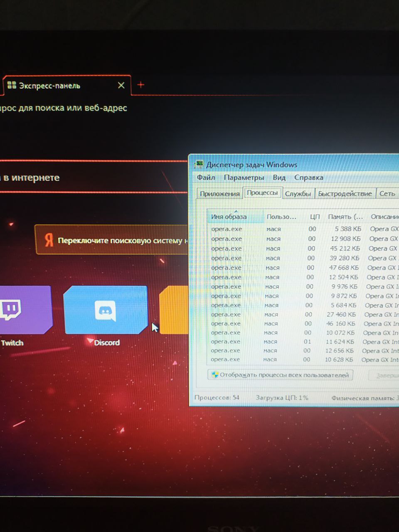
Task: Open the Параметры menu
Action: tap(244, 177)
